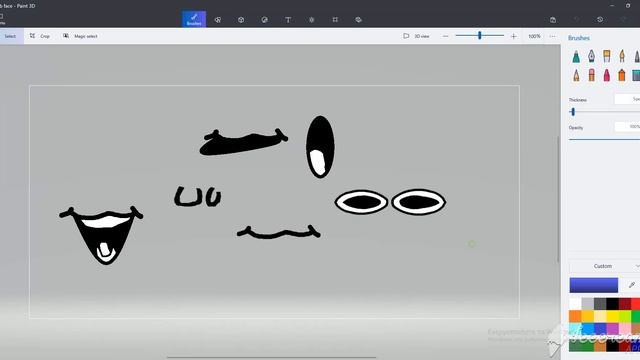Click the canvas horizontal scrollbar
640x360 pixels.
[x=271, y=358]
